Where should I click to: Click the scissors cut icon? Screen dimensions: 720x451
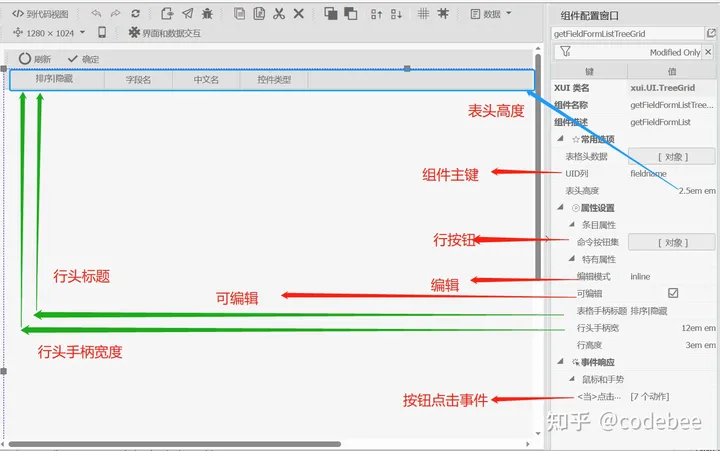pos(279,14)
